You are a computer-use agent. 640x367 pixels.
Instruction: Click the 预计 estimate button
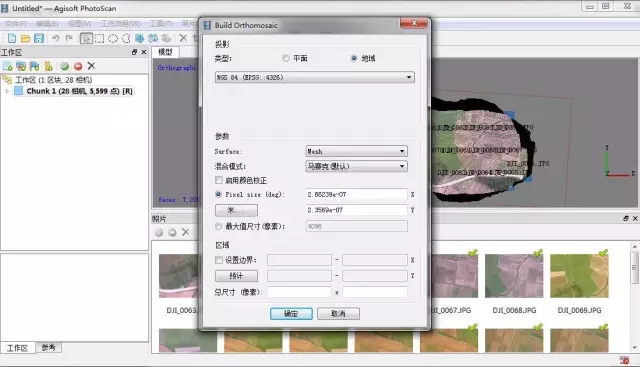point(236,276)
